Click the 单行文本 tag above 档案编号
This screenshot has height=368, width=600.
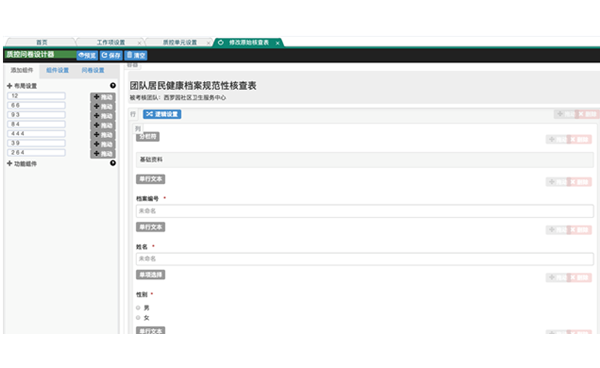pyautogui.click(x=150, y=179)
